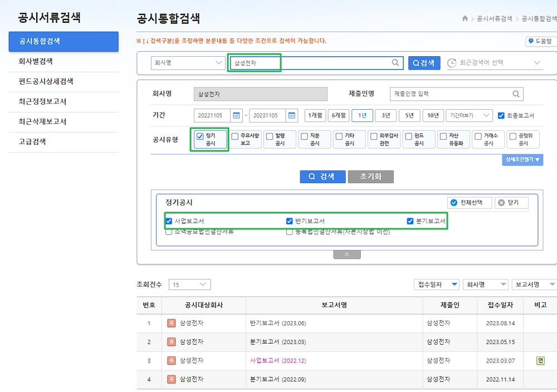Toggle the 공정위공시 checkbox
Viewport: 557px width, 392px height.
tap(512, 136)
